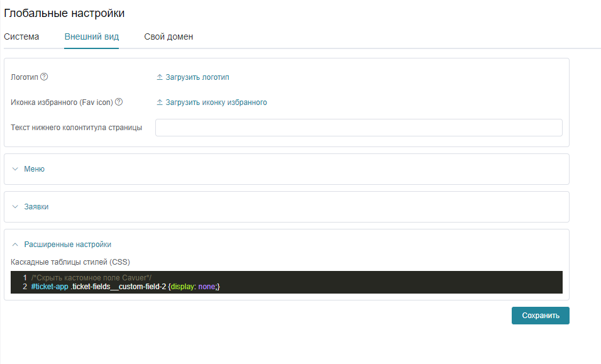Collapse Расширенные настройки using its chevron icon
The height and width of the screenshot is (364, 601).
pos(15,245)
